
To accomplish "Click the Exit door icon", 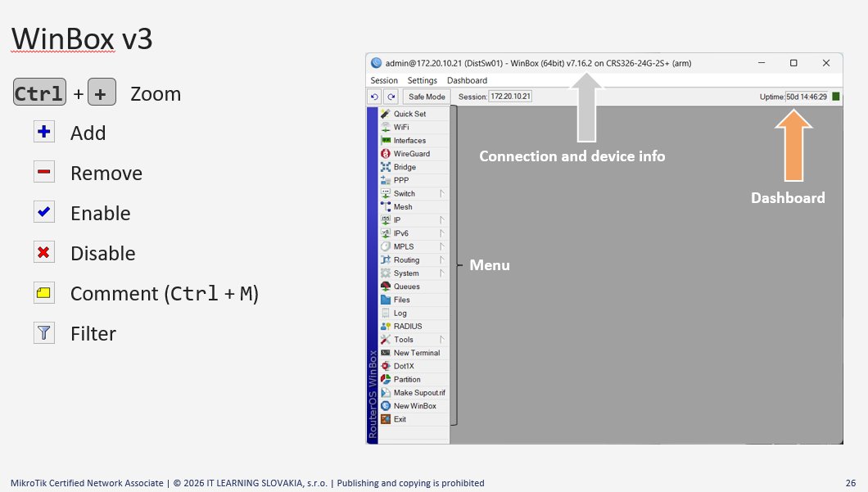I will 386,419.
